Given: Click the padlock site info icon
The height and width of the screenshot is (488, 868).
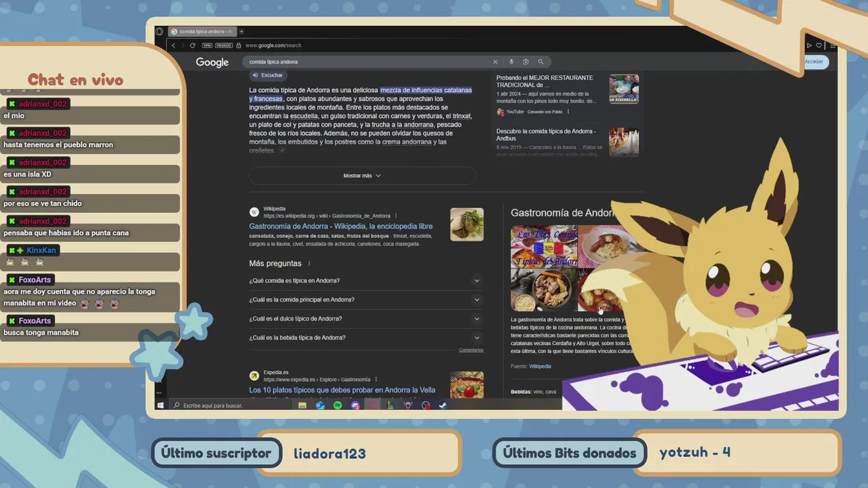Looking at the screenshot, I should [238, 45].
